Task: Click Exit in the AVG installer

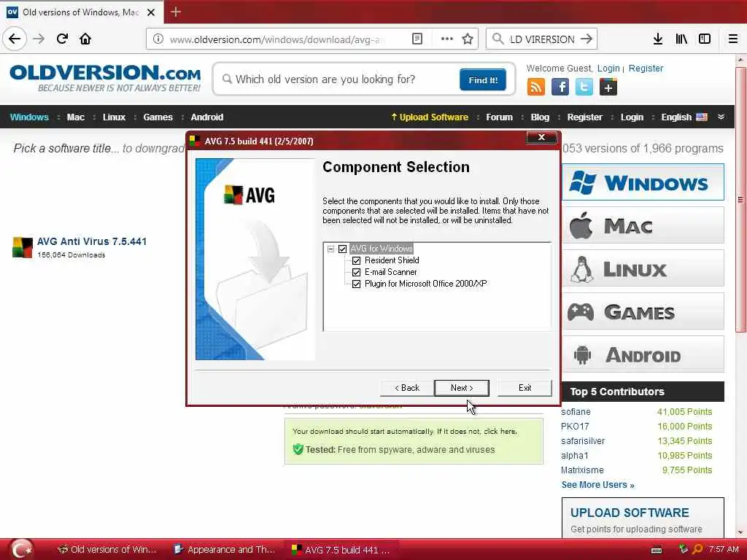Action: pos(525,388)
